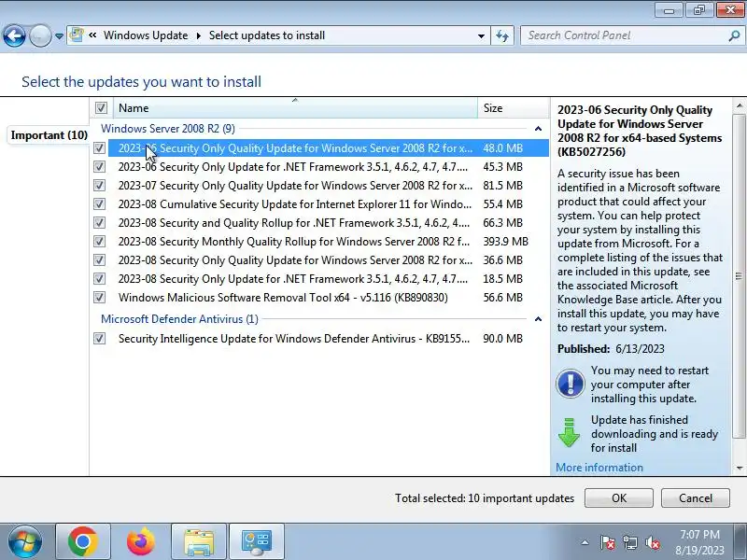Screen dimensions: 747x560
Task: Uncheck the 2023-07 Security Only Quality Update
Action: tap(99, 185)
